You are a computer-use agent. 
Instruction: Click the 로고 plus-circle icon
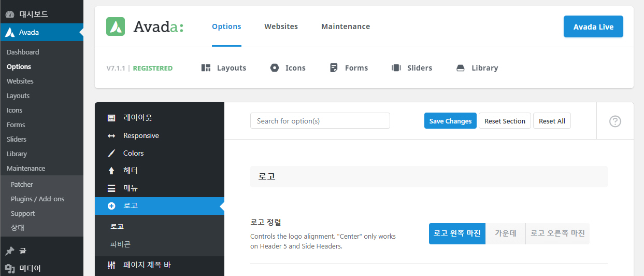click(111, 206)
